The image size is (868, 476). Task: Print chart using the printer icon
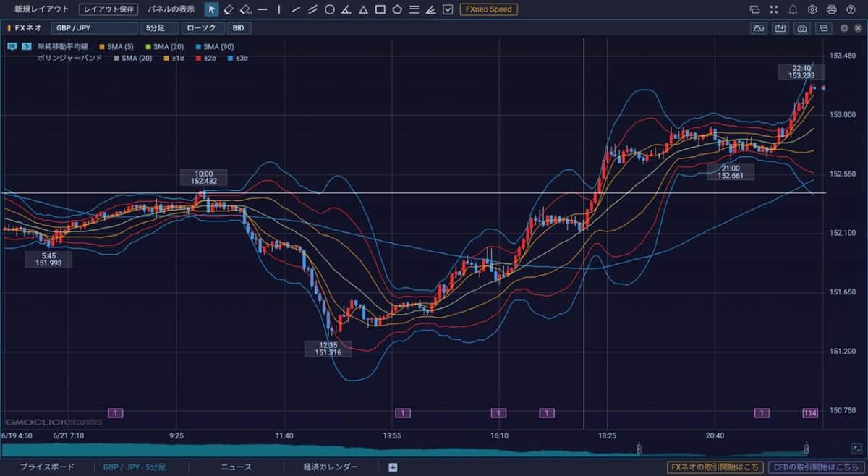tap(831, 9)
